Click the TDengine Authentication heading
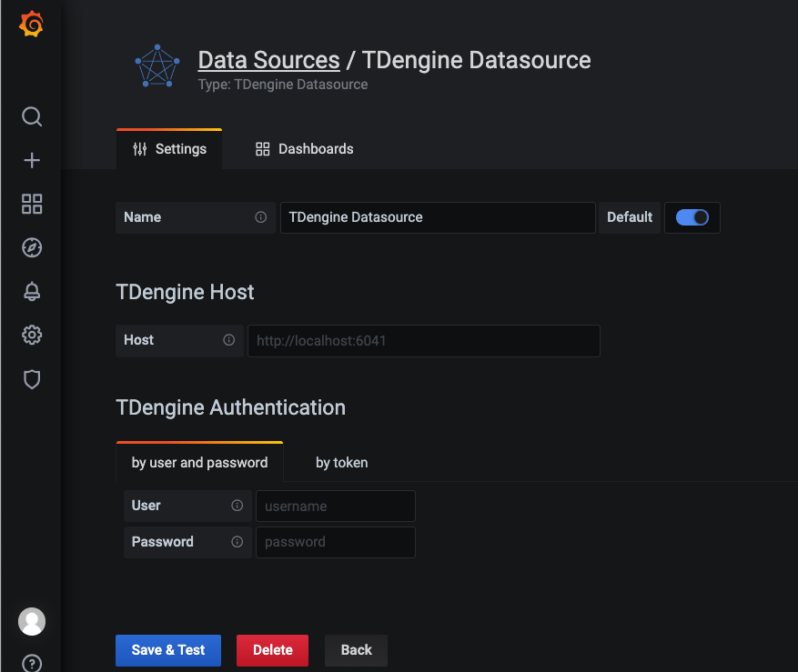798x672 pixels. click(230, 407)
